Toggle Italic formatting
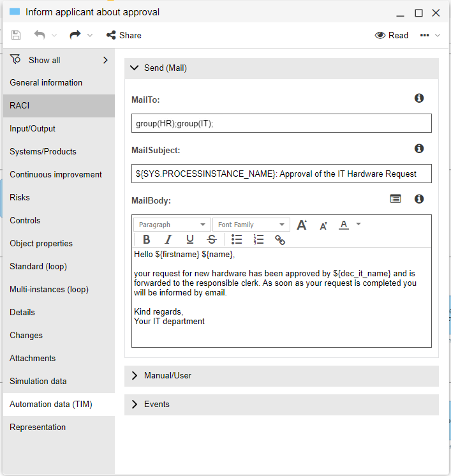Screen dimensions: 451x476 pos(168,239)
